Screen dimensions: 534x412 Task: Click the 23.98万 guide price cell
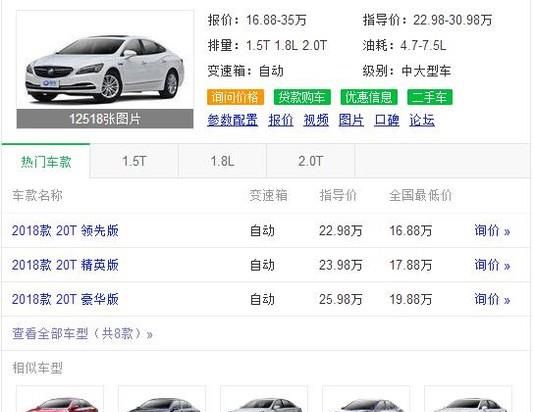tap(341, 265)
